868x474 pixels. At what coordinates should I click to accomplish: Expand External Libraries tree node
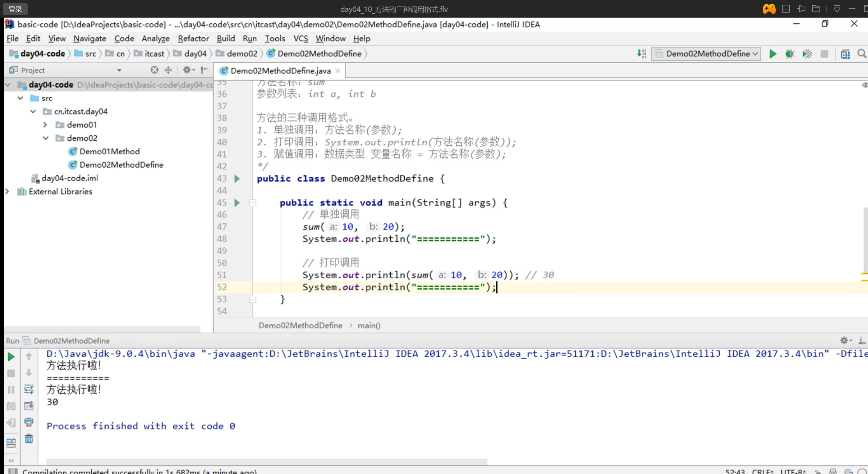(7, 191)
